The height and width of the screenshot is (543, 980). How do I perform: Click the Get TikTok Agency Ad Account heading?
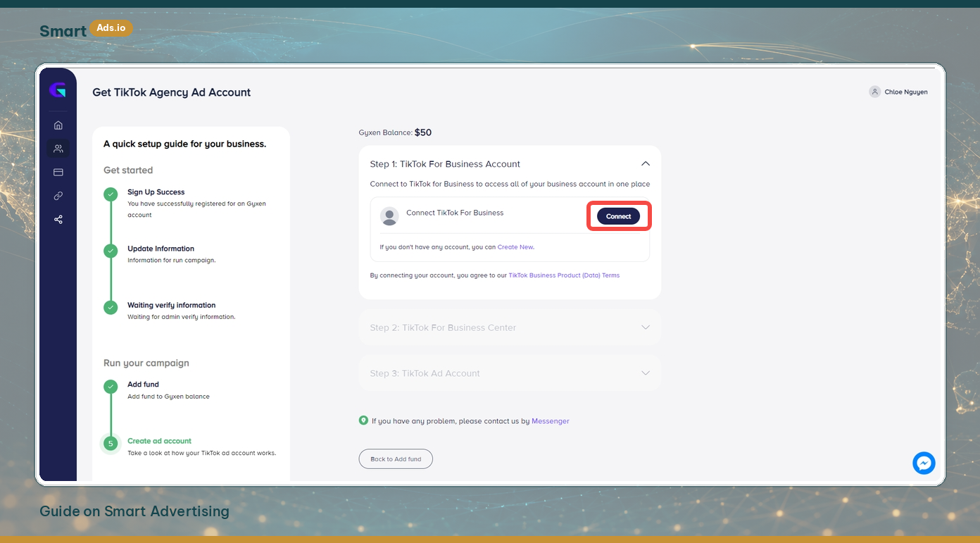coord(172,92)
